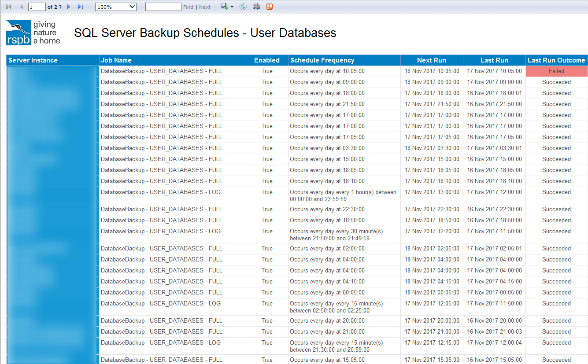The height and width of the screenshot is (364, 588).
Task: Select the current page number field
Action: click(x=36, y=7)
